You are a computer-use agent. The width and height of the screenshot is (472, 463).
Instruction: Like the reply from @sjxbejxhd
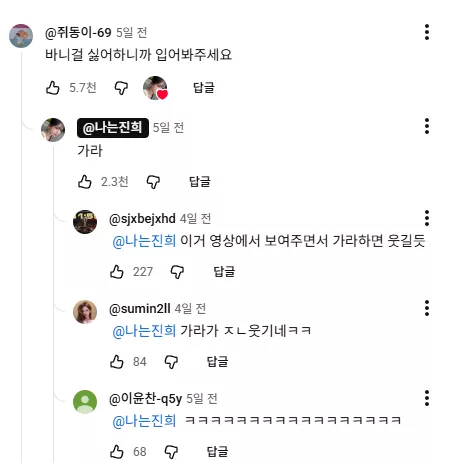[x=117, y=272]
